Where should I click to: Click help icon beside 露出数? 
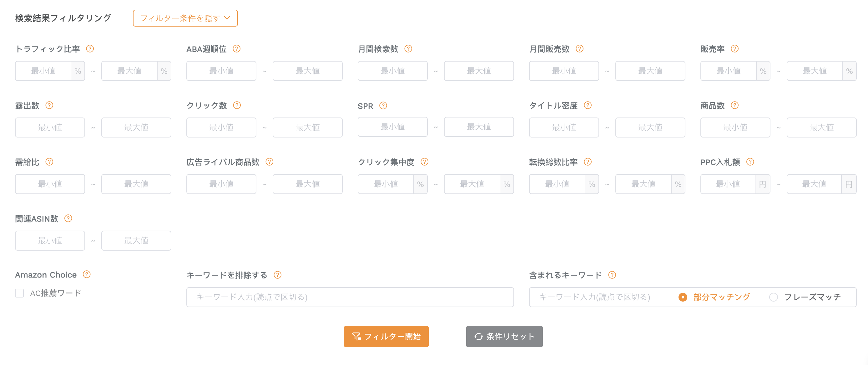pos(49,105)
